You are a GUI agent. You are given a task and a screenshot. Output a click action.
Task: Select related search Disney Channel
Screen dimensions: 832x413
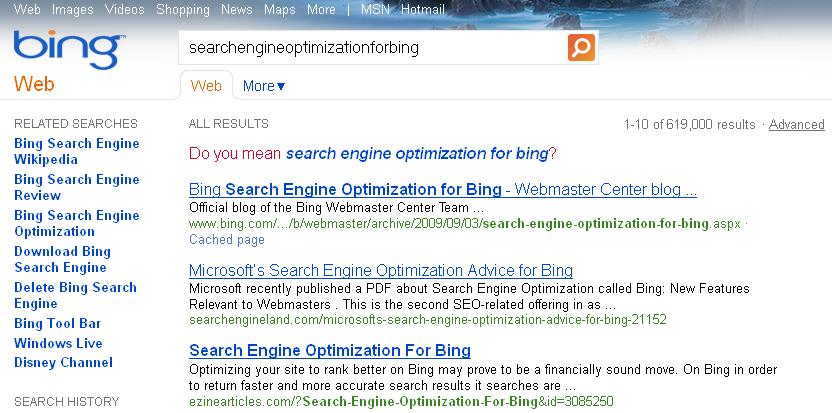click(x=63, y=363)
